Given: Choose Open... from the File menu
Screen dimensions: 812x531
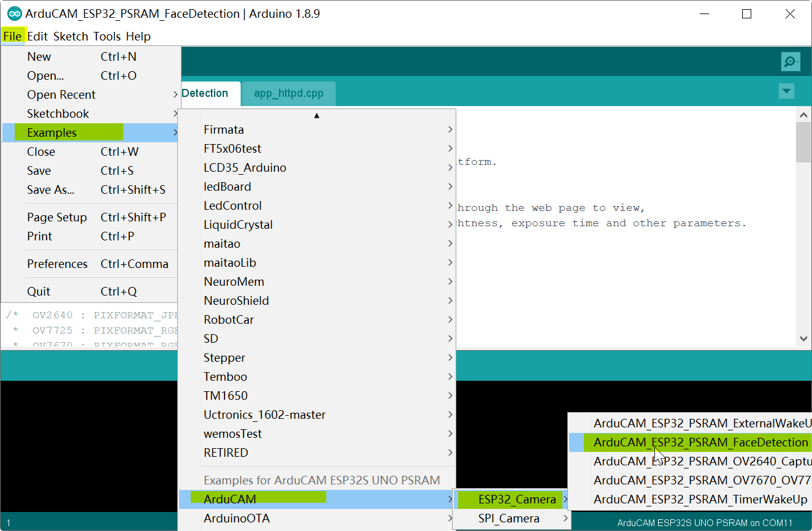Looking at the screenshot, I should (91, 75).
